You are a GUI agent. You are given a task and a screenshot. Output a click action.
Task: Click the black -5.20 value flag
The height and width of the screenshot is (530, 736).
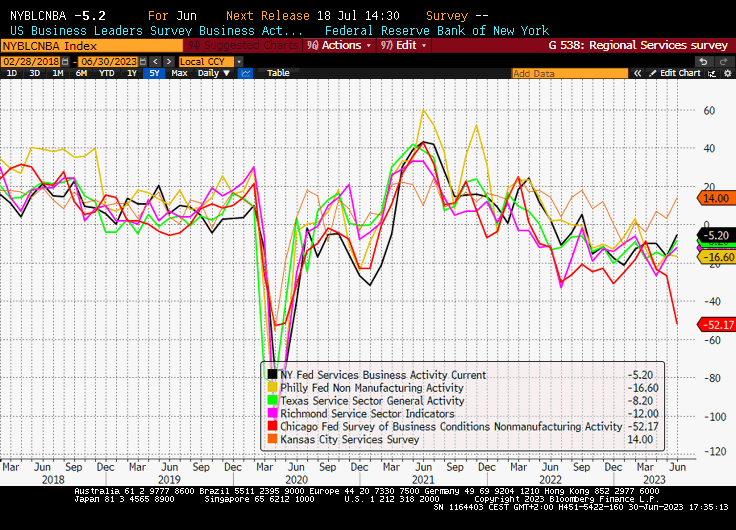[716, 235]
